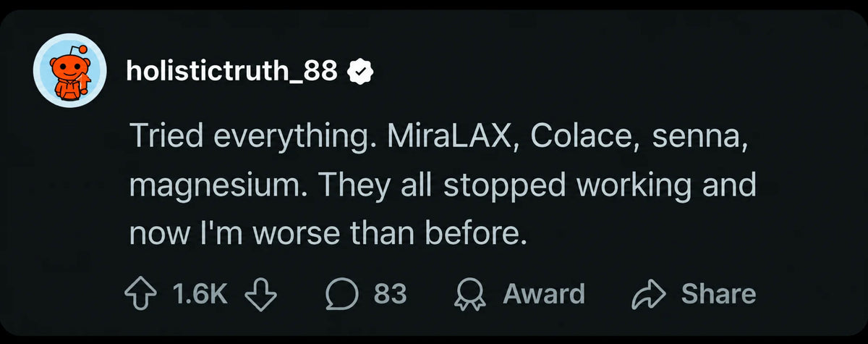Select the Award label text
The width and height of the screenshot is (868, 344).
click(544, 294)
